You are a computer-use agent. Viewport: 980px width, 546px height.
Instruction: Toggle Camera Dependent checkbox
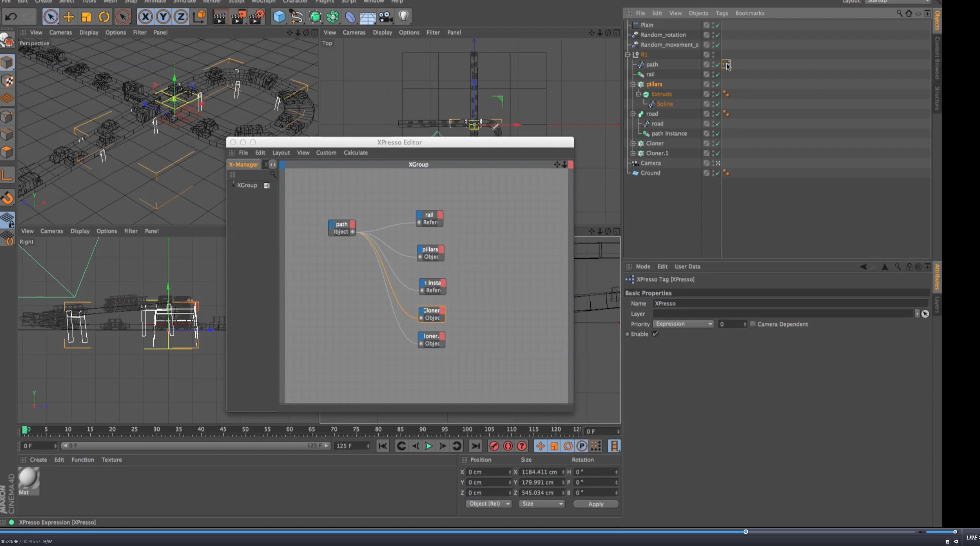point(752,324)
